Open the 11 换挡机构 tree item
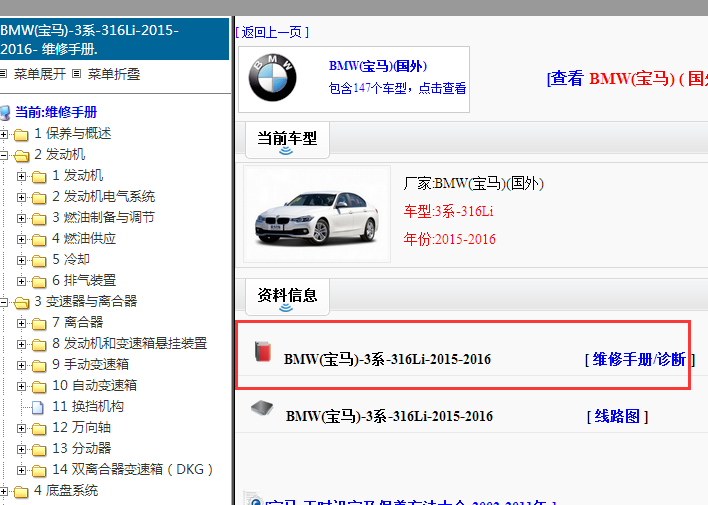Screen dimensions: 708x505 [88, 407]
